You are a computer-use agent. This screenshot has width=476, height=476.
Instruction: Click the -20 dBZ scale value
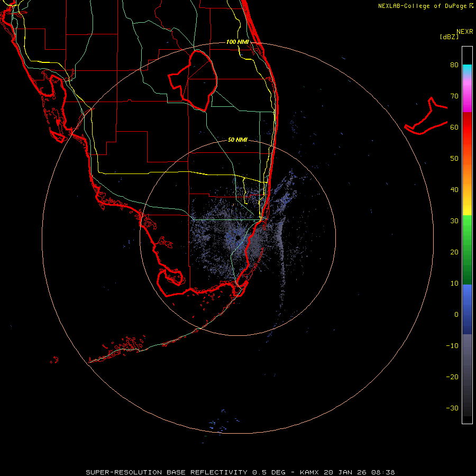(452, 377)
